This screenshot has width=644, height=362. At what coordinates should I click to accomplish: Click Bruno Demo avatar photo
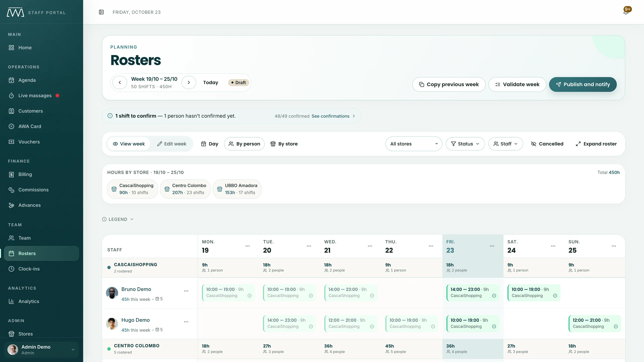pyautogui.click(x=112, y=293)
